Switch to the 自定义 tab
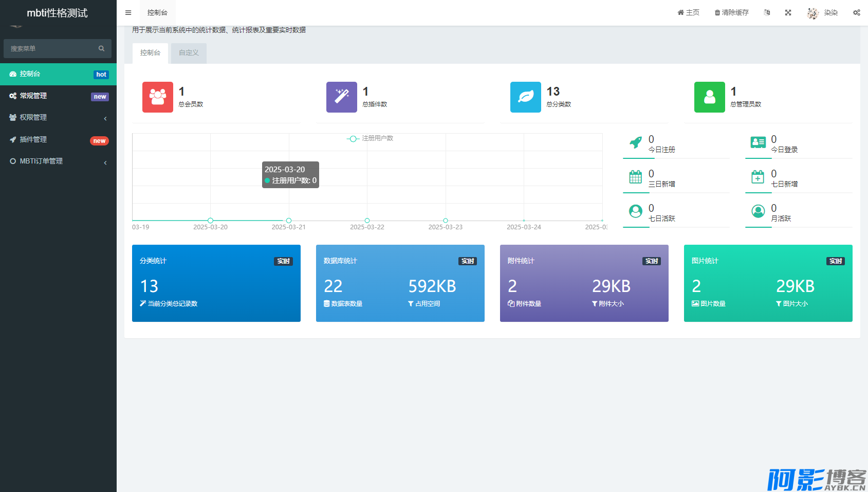 coord(189,53)
